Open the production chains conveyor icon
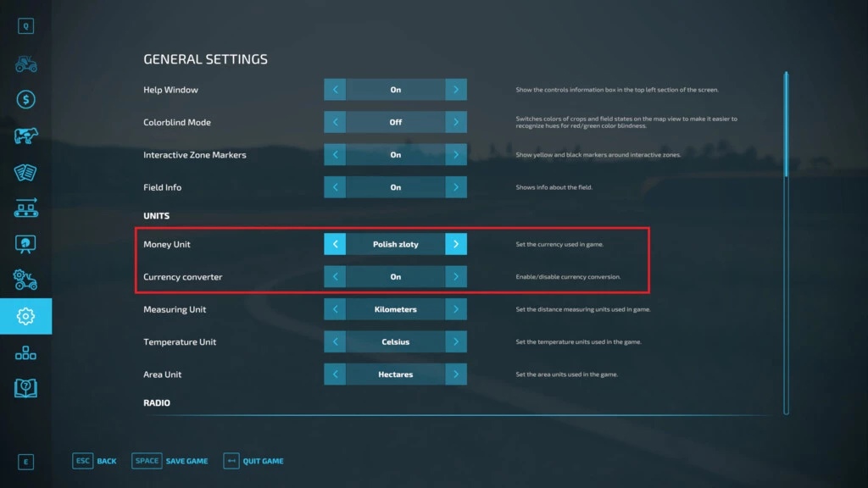The width and height of the screenshot is (868, 488). coord(25,208)
